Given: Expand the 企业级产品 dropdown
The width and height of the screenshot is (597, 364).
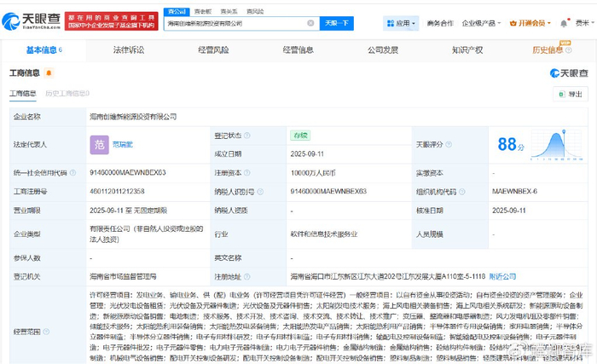Looking at the screenshot, I should (481, 23).
